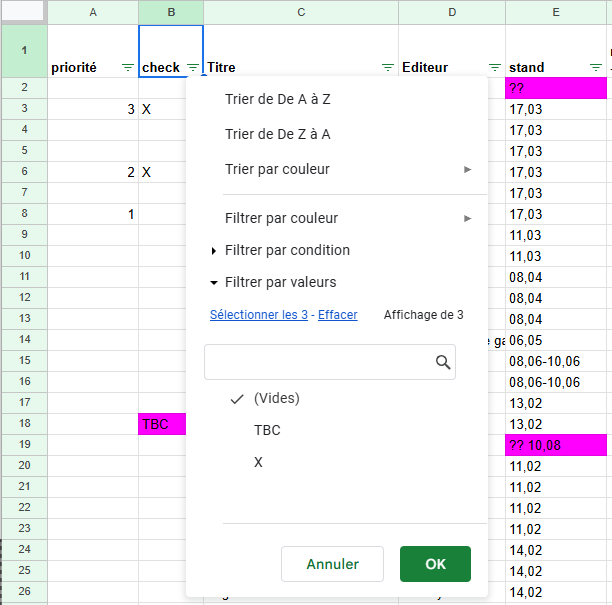Click the search magnifier icon in filter box
The height and width of the screenshot is (605, 612).
[x=443, y=362]
